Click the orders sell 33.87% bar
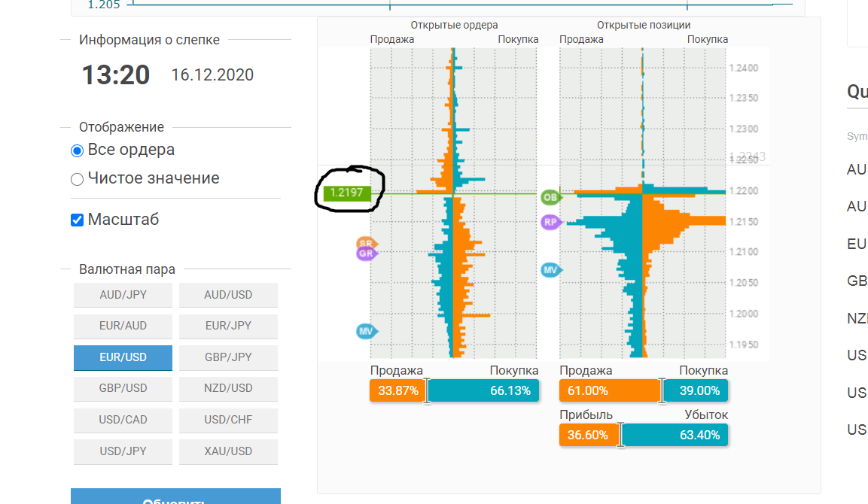Viewport: 868px width, 504px height. pos(398,390)
